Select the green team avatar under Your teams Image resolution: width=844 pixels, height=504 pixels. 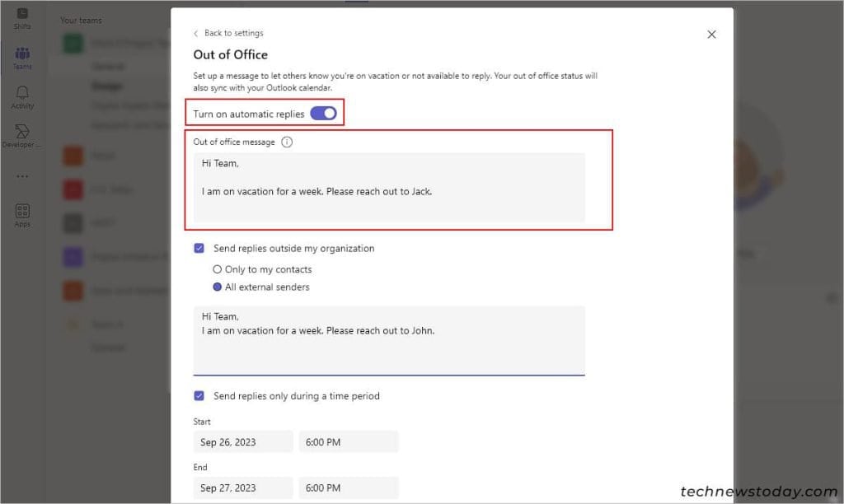(73, 42)
